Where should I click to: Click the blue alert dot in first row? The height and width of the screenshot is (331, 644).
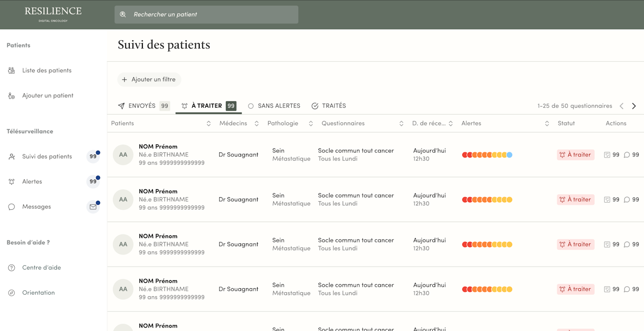510,155
